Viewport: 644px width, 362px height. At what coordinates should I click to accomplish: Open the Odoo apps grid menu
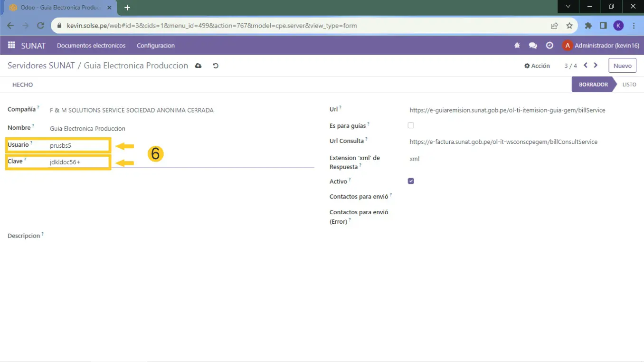click(11, 46)
